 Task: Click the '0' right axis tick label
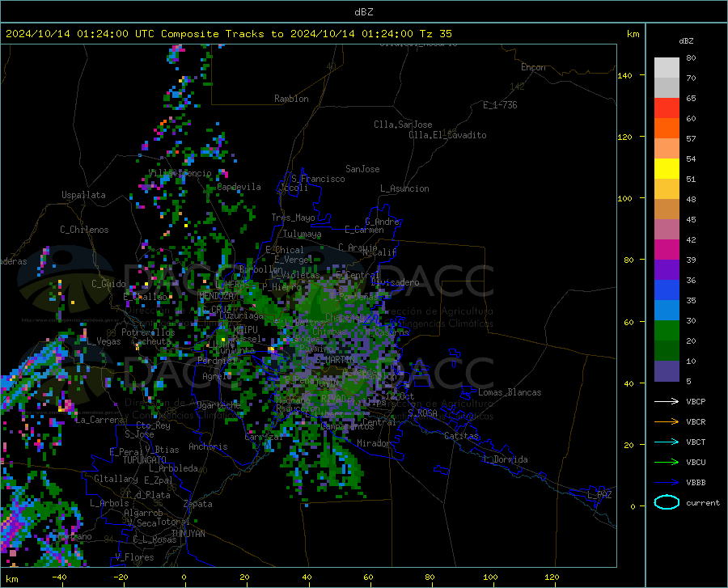tap(633, 506)
